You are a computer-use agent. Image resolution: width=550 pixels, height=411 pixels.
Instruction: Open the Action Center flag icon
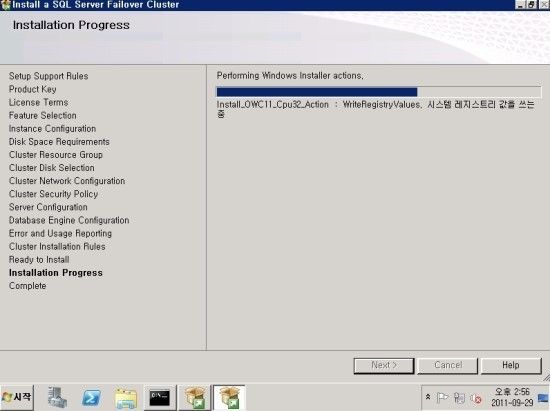click(442, 398)
